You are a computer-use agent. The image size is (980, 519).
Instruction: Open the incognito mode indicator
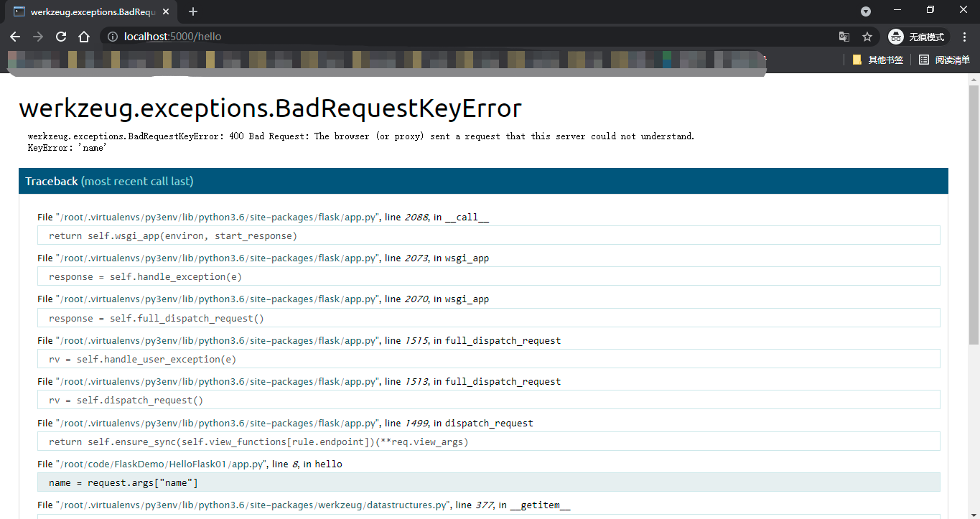pyautogui.click(x=918, y=37)
